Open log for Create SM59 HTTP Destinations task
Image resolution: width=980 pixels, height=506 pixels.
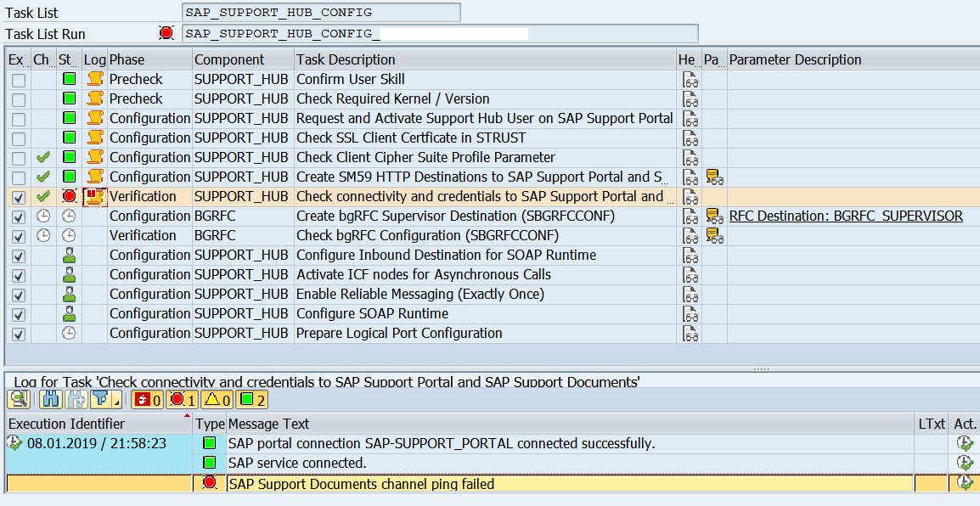pos(95,177)
